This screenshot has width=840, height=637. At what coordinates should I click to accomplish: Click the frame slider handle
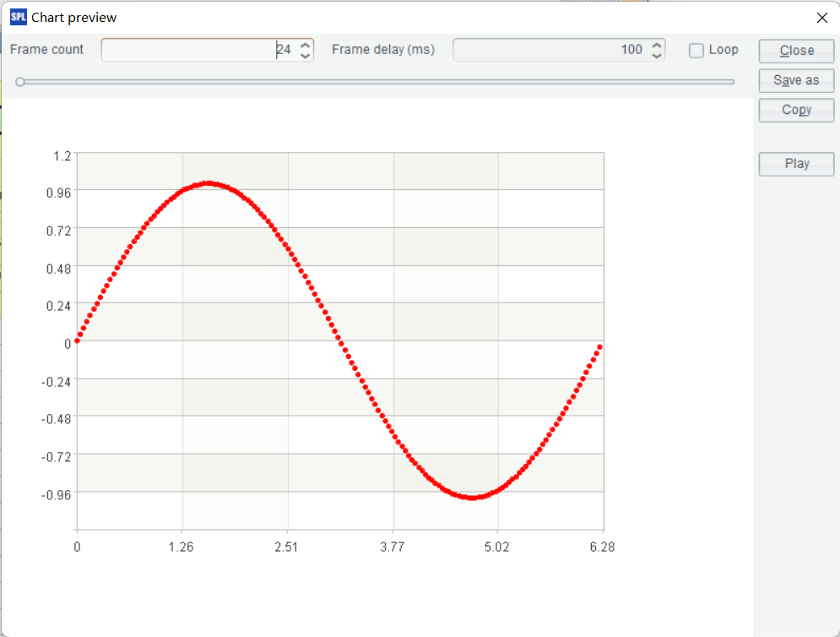(x=20, y=82)
